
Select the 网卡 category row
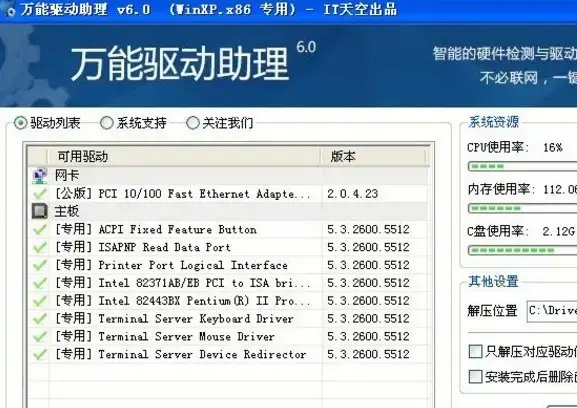click(229, 176)
